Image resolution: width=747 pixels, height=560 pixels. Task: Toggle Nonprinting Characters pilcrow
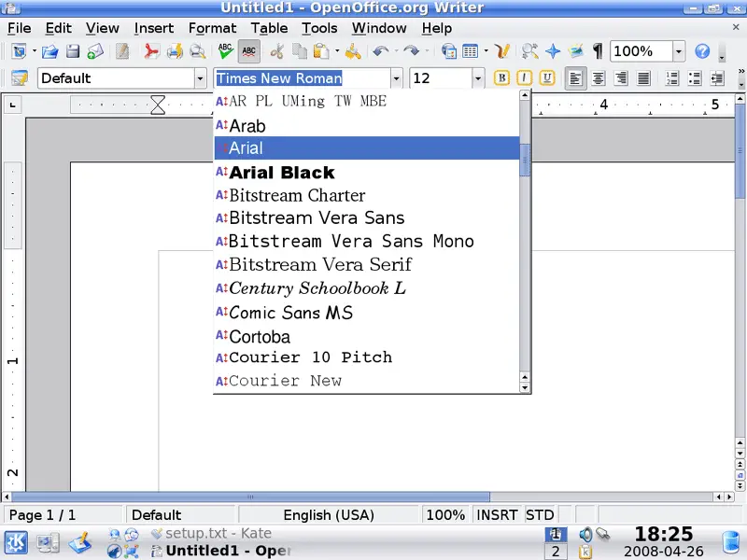[x=598, y=51]
